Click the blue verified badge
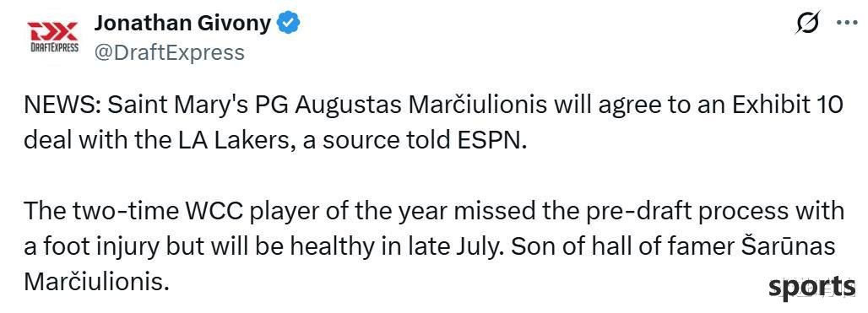Viewport: 868px width, 313px height. [290, 24]
